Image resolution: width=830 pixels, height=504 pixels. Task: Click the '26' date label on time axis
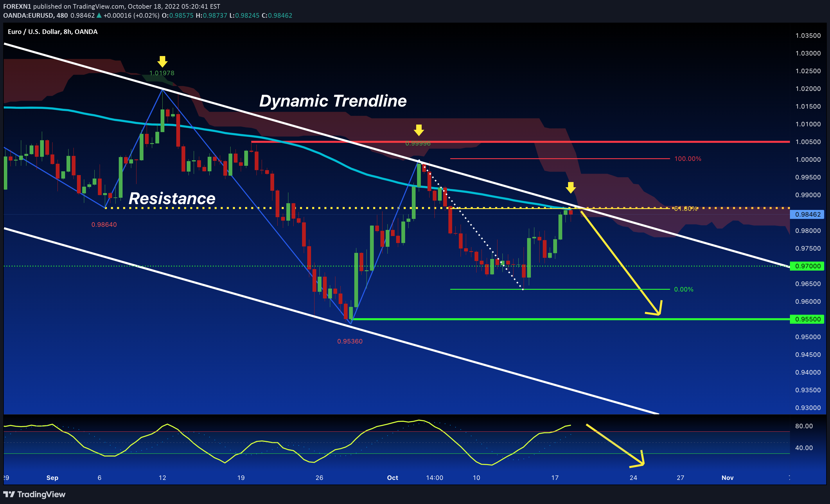pyautogui.click(x=319, y=478)
